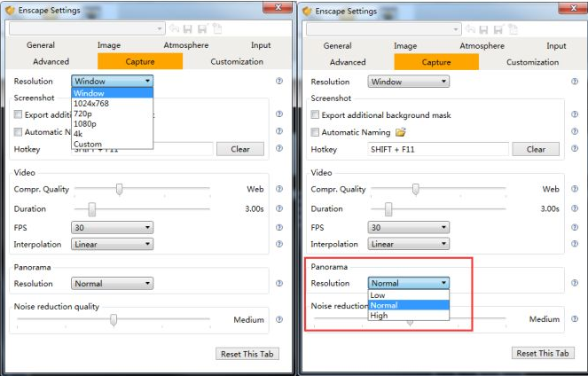The width and height of the screenshot is (588, 376).
Task: Choose 1024x768 from Resolution list
Action: (112, 104)
